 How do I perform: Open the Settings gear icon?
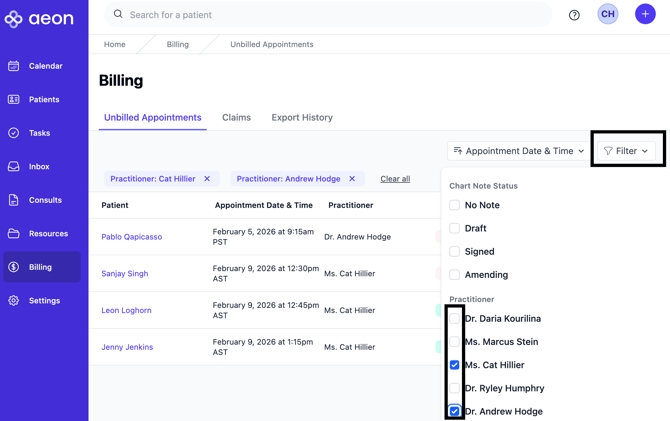point(14,301)
